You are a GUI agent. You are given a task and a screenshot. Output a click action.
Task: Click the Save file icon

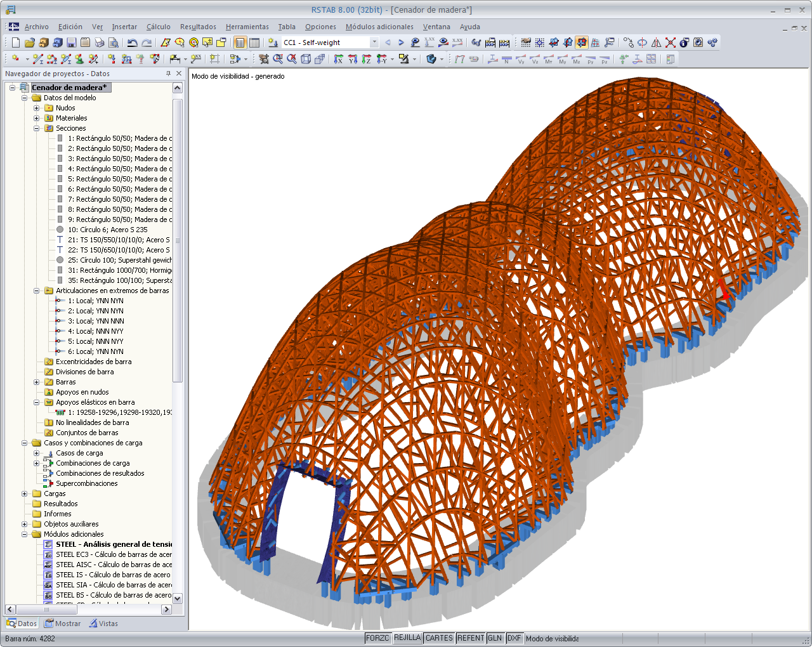(71, 42)
